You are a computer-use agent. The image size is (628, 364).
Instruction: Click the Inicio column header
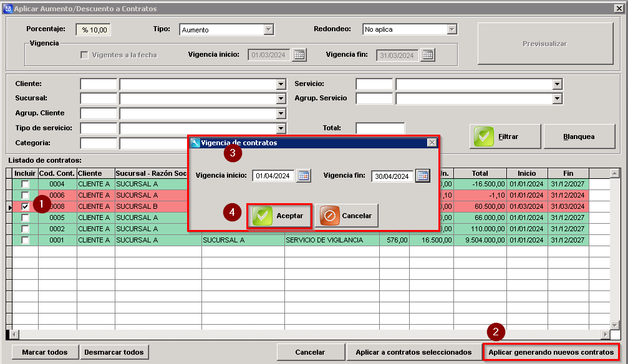[x=527, y=173]
